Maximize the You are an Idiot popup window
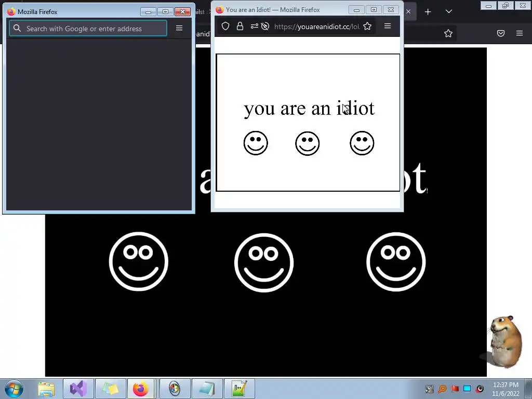Image resolution: width=532 pixels, height=399 pixels. 374,10
